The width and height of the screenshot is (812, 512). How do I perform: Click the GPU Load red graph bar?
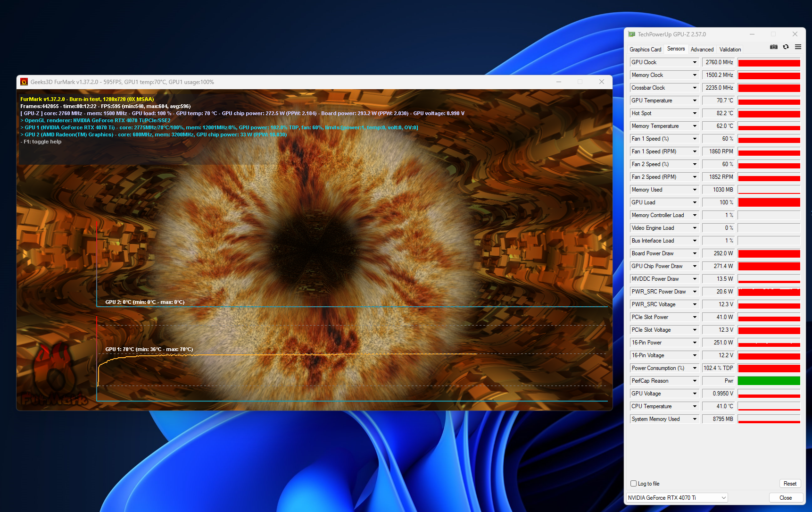pos(769,202)
